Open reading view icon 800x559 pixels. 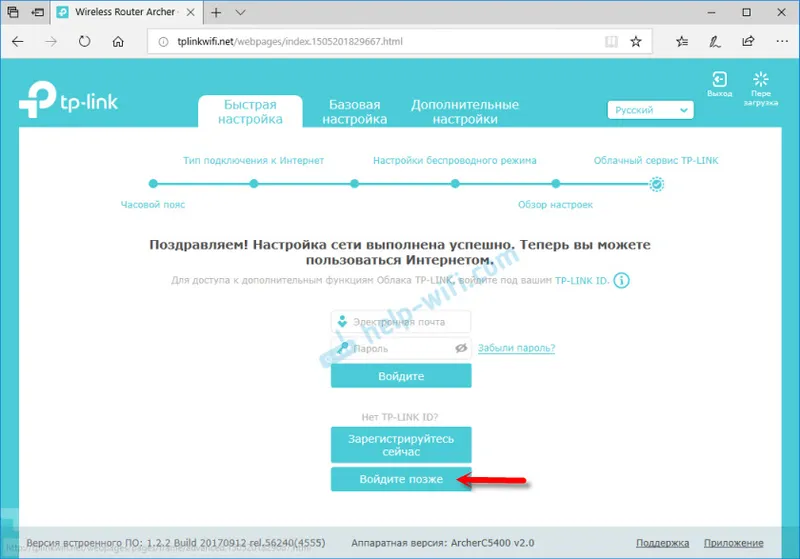(611, 42)
